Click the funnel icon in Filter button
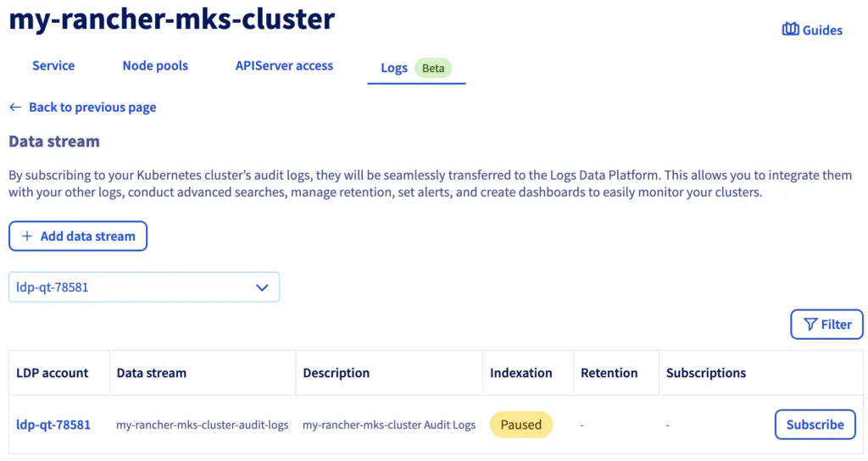This screenshot has width=868, height=461. point(810,325)
